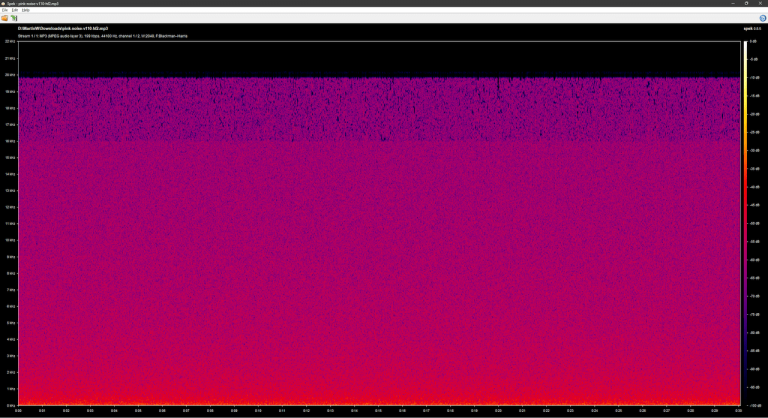Click the 22 kHz frequency axis label
Screen dimensions: 768x418
9,42
